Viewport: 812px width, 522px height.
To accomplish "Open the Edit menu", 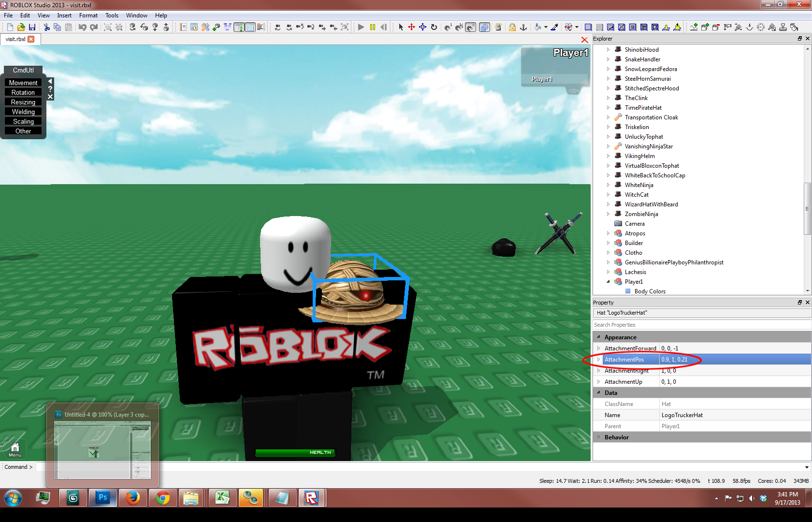I will 25,15.
